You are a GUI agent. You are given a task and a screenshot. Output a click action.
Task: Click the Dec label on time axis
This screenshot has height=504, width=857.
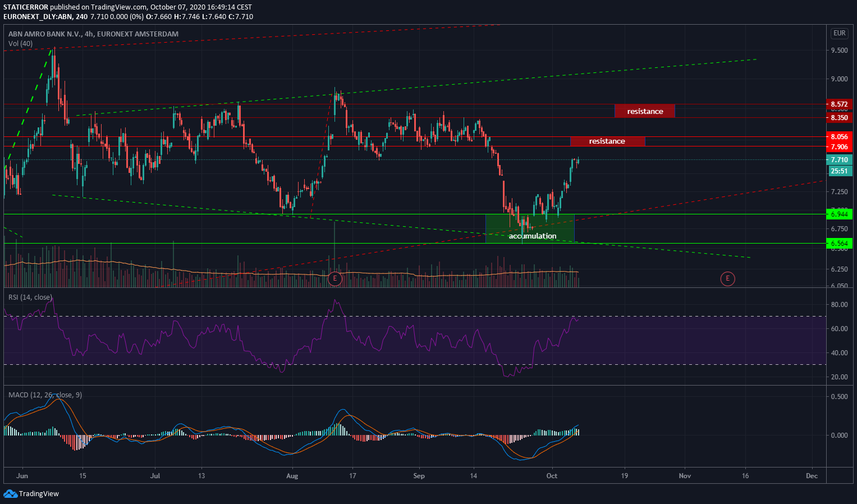(x=812, y=476)
